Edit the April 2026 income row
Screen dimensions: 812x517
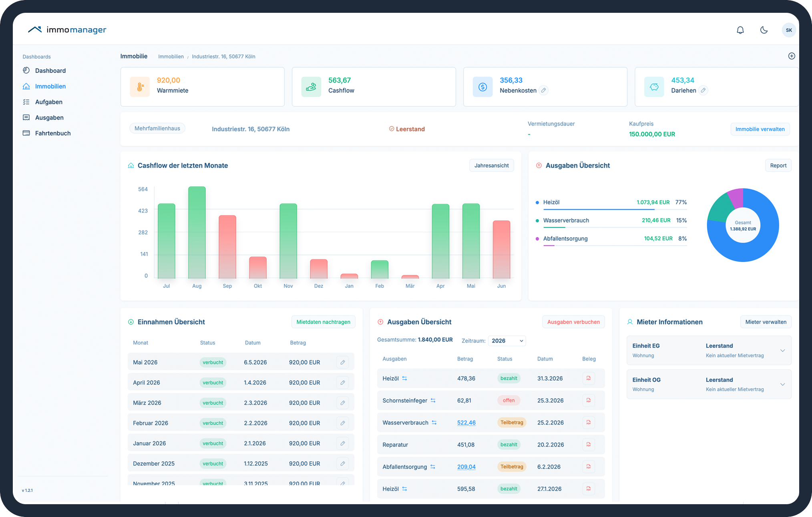tap(343, 383)
